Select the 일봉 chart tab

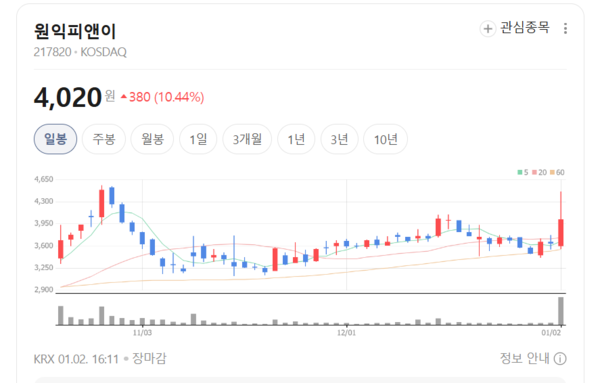coord(55,139)
